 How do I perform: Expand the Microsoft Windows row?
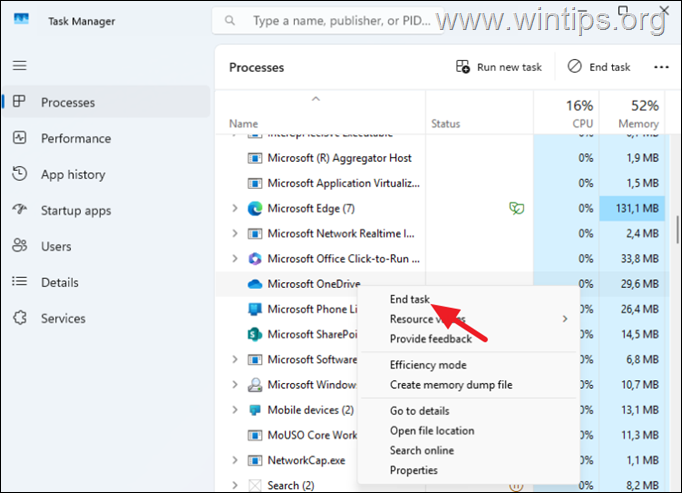(x=235, y=385)
